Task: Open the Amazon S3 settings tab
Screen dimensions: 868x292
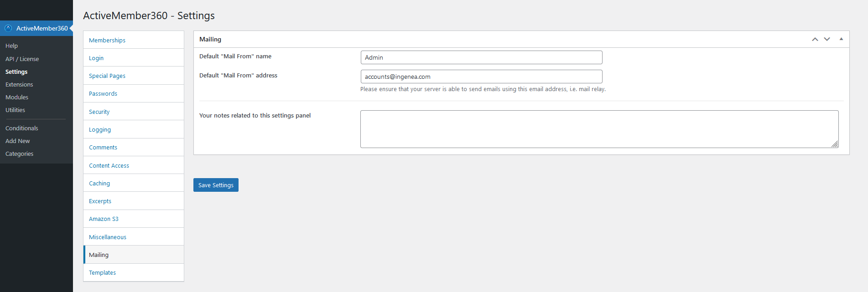Action: pos(134,219)
